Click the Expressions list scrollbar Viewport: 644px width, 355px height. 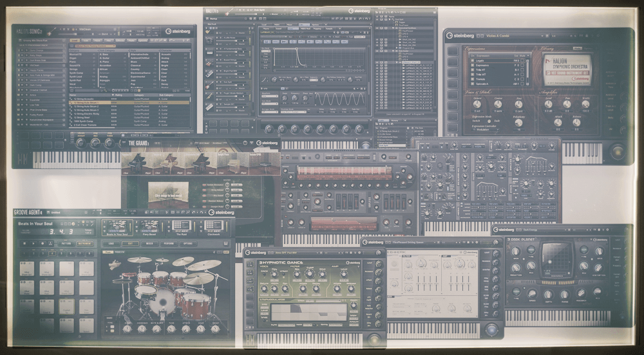tap(527, 72)
